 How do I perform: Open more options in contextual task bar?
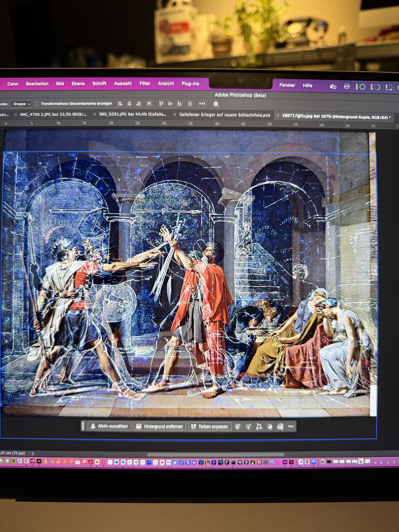(291, 426)
